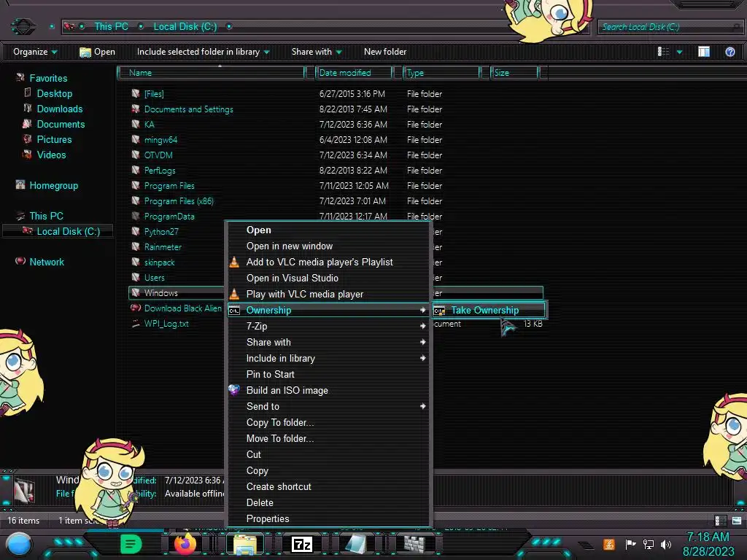Viewport: 747px width, 560px height.
Task: Select the Python27 folder
Action: click(161, 232)
